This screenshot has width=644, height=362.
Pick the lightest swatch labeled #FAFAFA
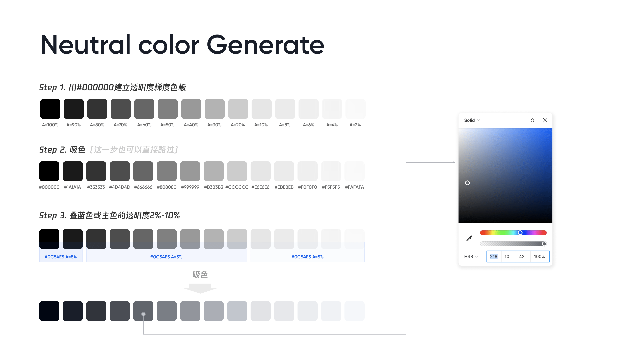tap(354, 171)
